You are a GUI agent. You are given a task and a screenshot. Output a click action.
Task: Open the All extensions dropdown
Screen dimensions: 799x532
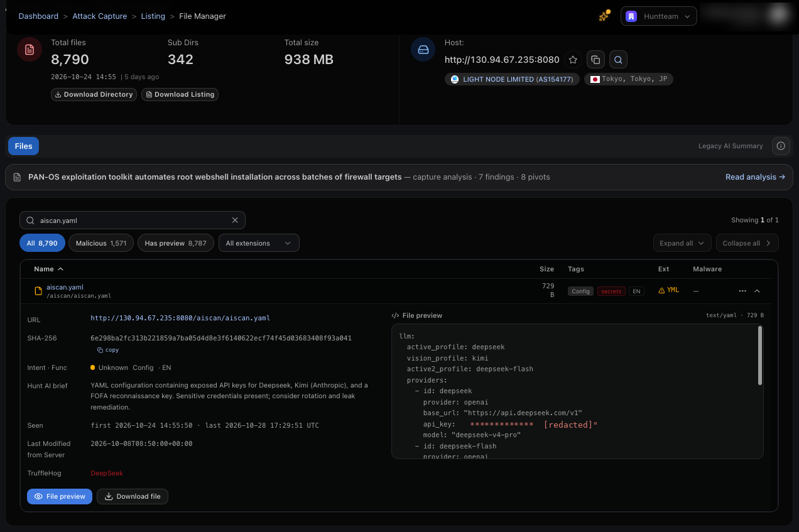(x=259, y=243)
